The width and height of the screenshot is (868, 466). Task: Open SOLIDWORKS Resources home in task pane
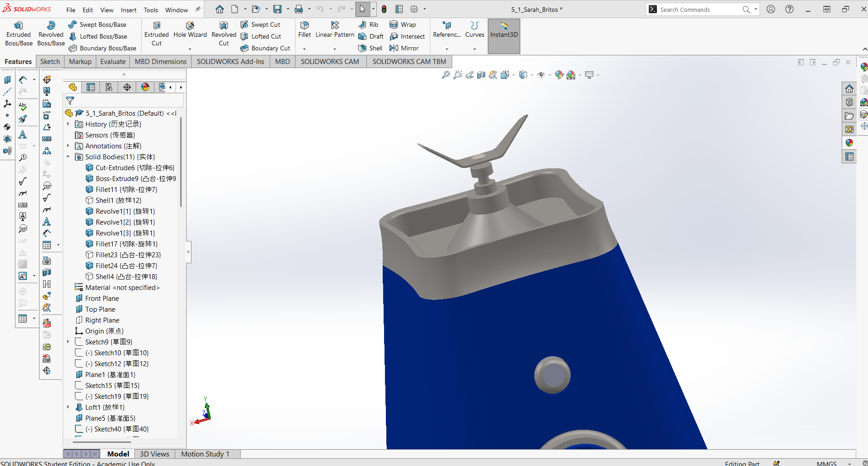pos(849,88)
